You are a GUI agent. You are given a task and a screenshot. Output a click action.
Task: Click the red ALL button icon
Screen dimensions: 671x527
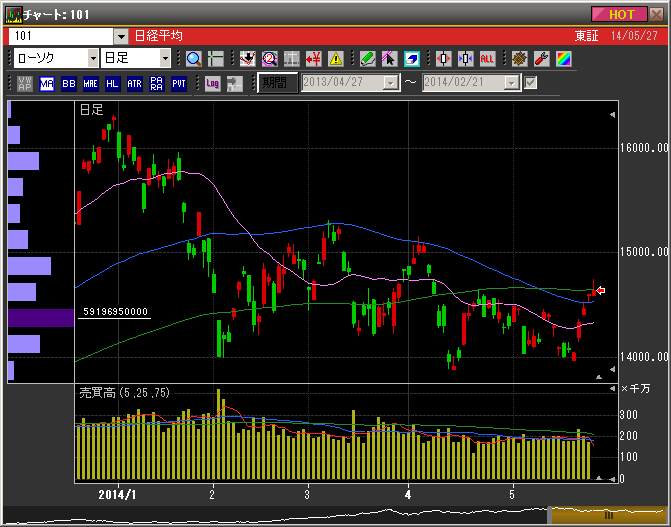tap(487, 58)
